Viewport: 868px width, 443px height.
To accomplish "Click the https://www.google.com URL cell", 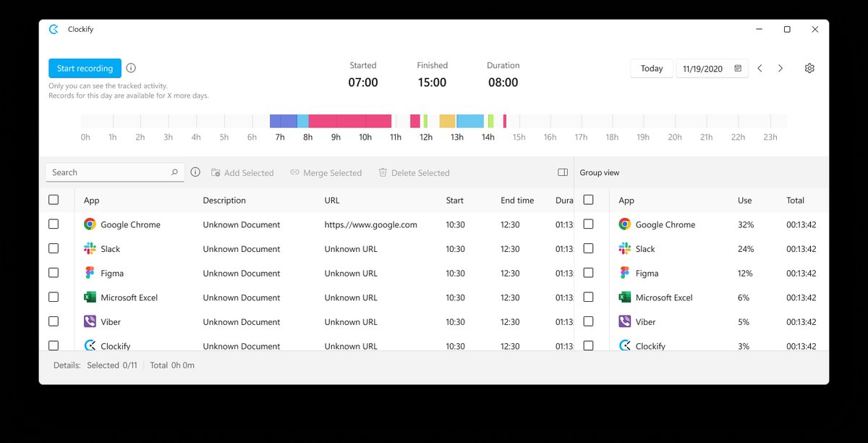I will point(371,224).
